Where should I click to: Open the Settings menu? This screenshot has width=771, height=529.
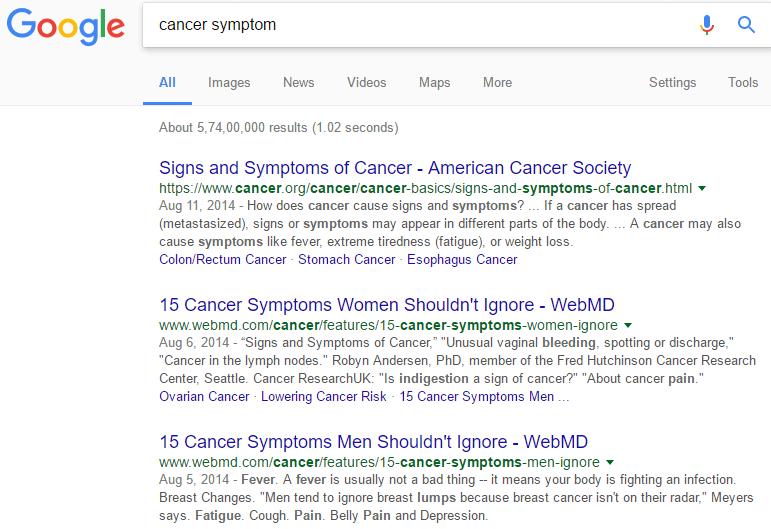coord(672,83)
